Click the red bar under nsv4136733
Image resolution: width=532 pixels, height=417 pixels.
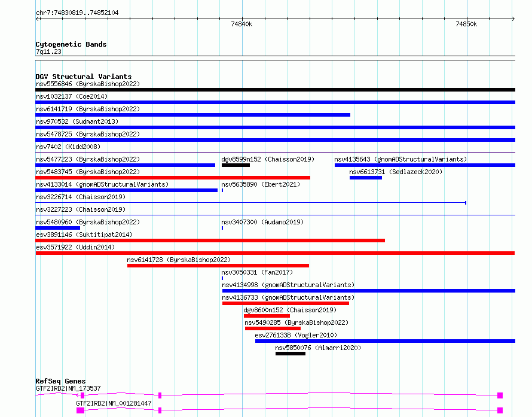click(286, 303)
